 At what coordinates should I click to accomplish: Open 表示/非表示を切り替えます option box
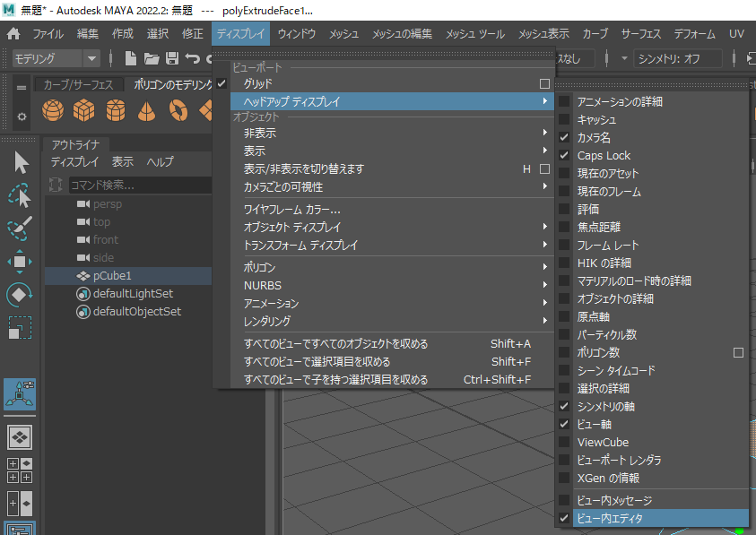point(545,169)
